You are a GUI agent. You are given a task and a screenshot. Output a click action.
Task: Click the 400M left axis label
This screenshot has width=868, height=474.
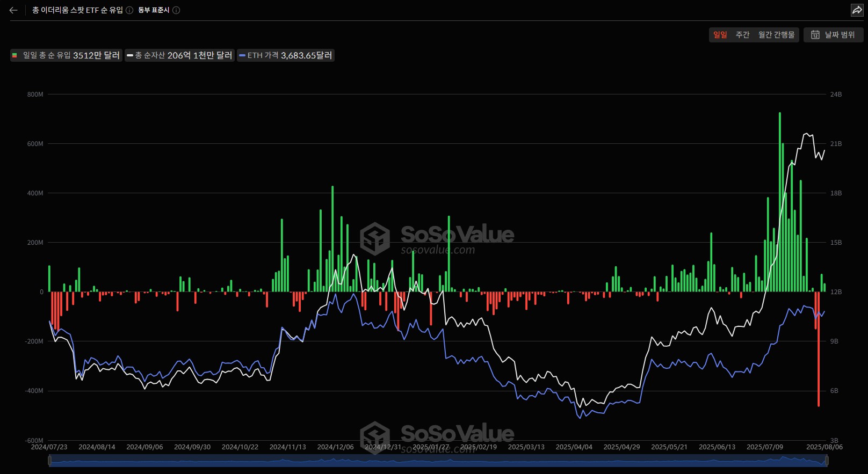(x=35, y=193)
